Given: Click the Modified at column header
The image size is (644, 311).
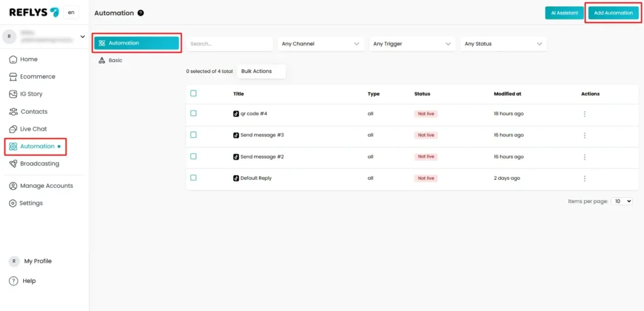Looking at the screenshot, I should pos(508,94).
